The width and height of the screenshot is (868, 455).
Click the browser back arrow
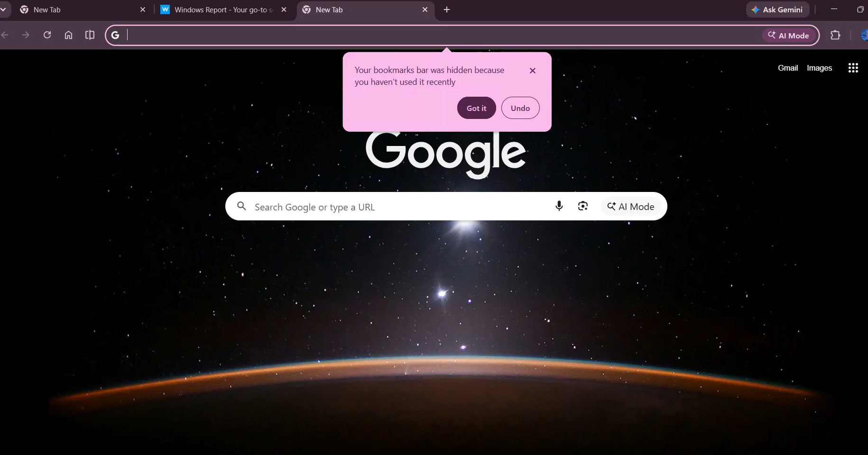(x=5, y=35)
